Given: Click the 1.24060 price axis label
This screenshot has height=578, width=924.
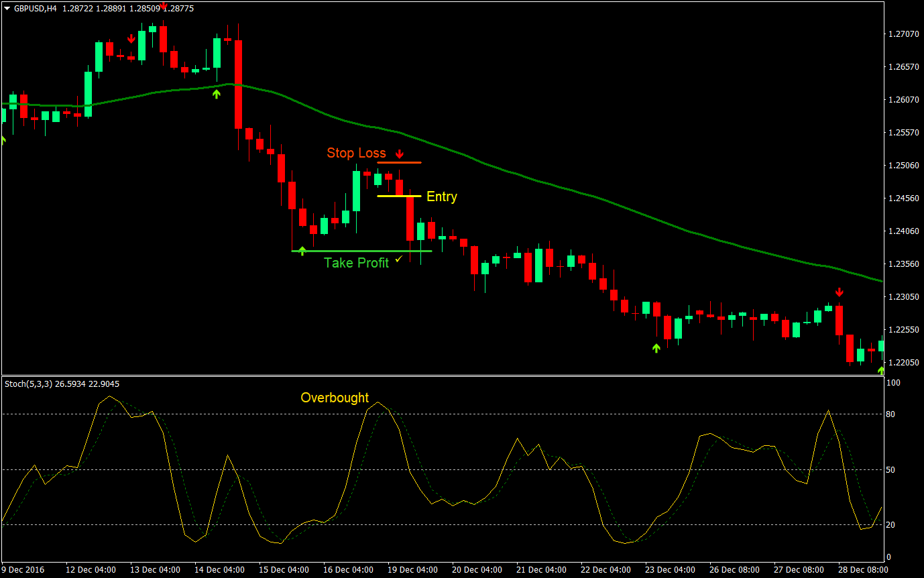Looking at the screenshot, I should [x=903, y=231].
